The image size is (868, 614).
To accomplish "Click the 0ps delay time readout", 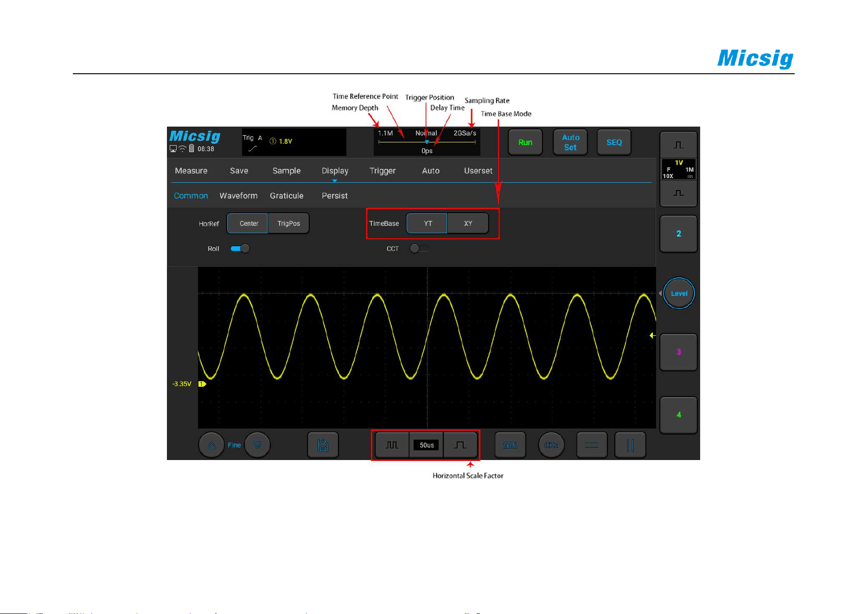I will (427, 151).
